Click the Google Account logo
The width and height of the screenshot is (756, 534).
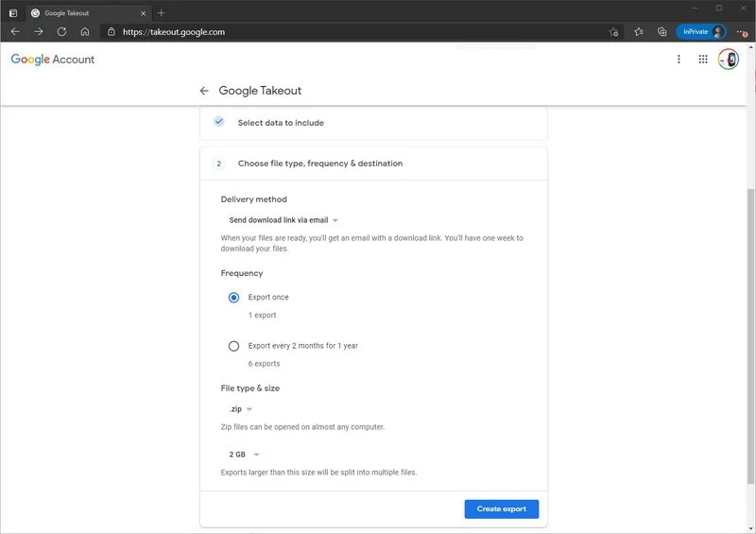click(x=53, y=60)
